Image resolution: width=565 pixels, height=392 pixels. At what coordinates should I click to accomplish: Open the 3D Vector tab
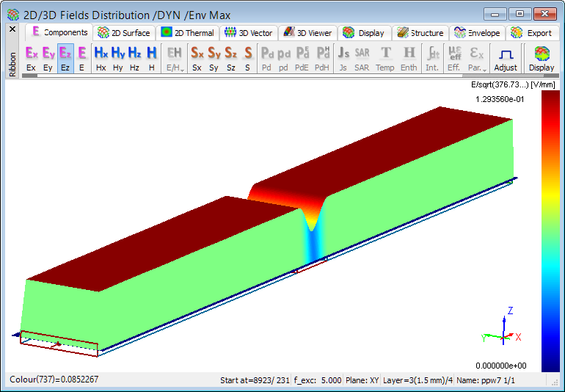[249, 33]
